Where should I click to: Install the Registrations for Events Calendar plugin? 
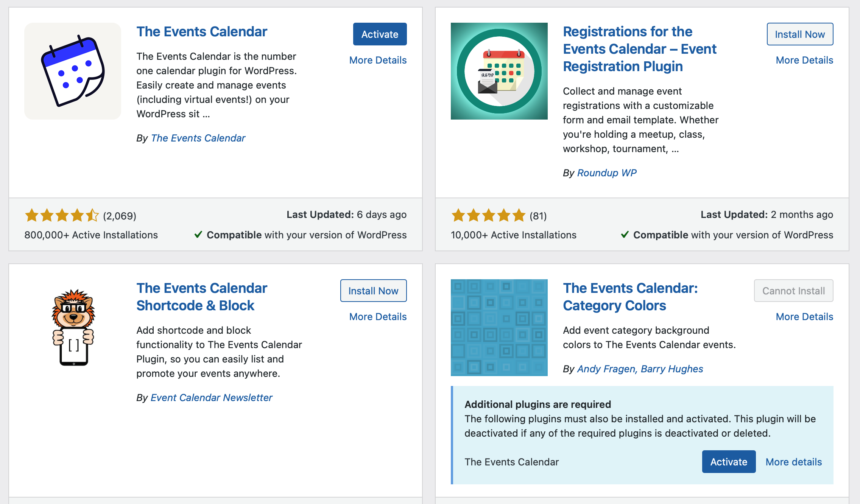coord(800,34)
